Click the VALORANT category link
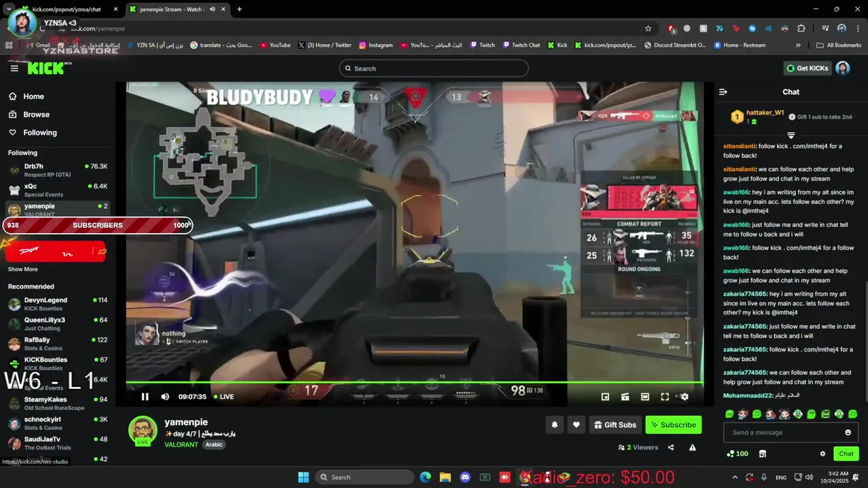The image size is (868, 488). click(181, 445)
